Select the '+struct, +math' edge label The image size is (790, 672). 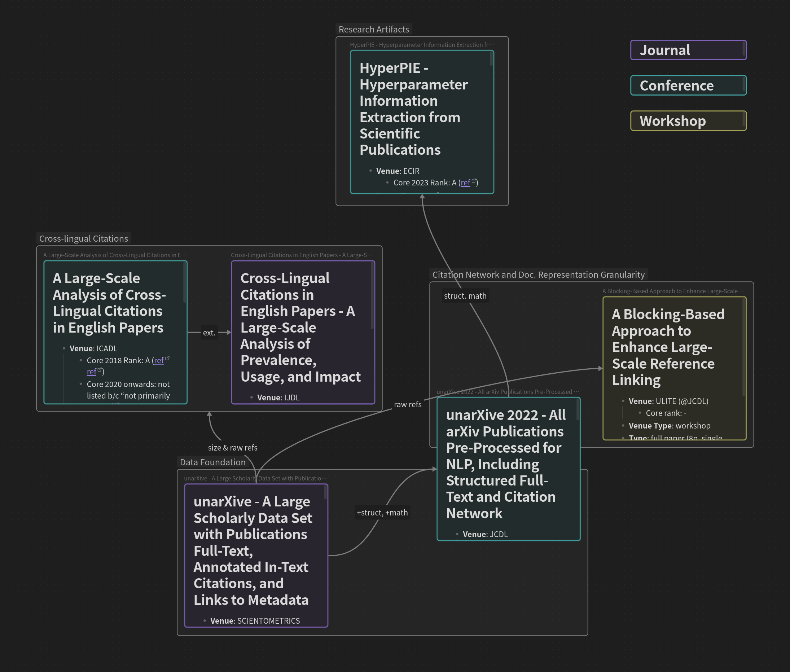tap(382, 513)
